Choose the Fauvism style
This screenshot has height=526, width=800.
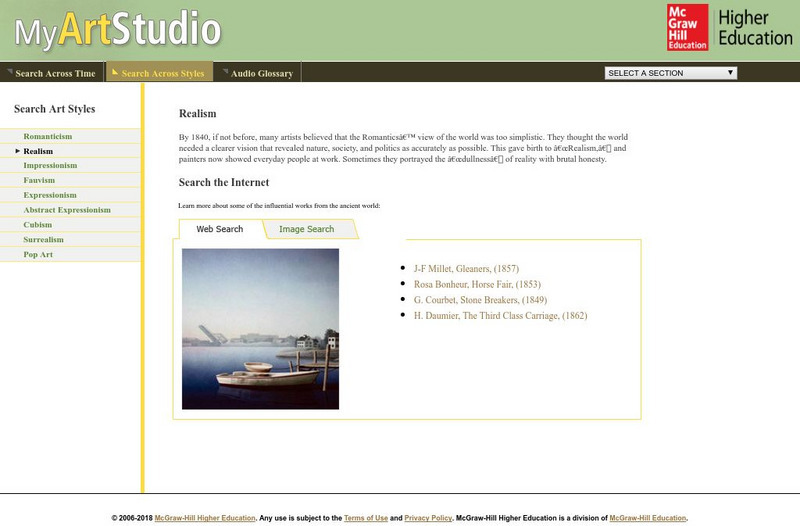(39, 180)
